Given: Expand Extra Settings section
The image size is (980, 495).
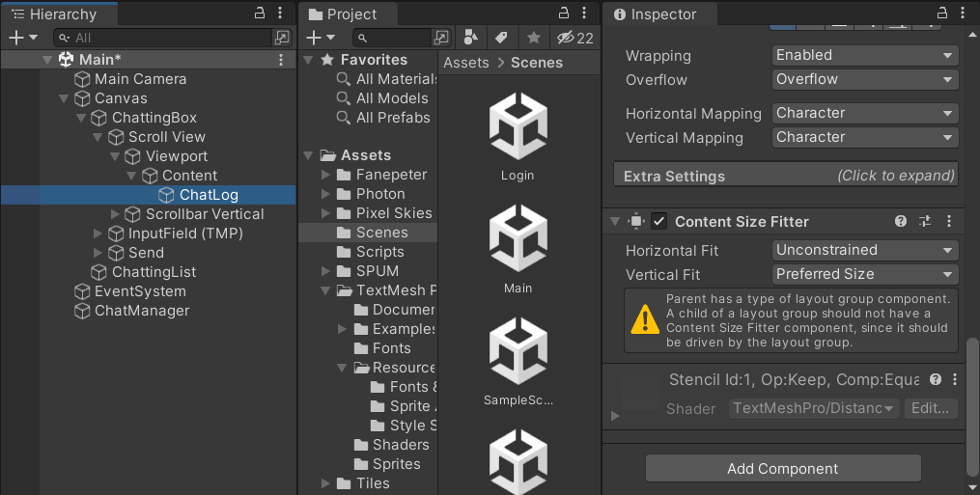Looking at the screenshot, I should [x=786, y=175].
